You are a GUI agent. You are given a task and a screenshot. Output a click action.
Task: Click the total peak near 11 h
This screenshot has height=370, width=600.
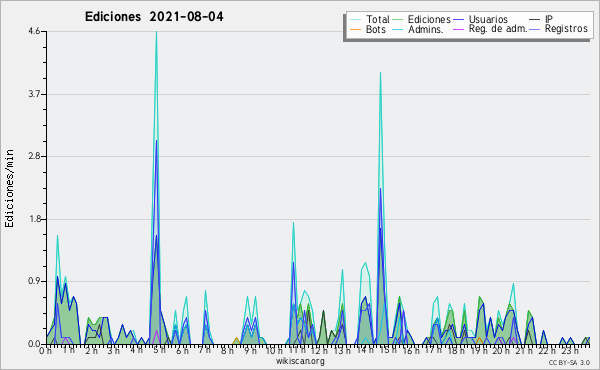pos(293,223)
